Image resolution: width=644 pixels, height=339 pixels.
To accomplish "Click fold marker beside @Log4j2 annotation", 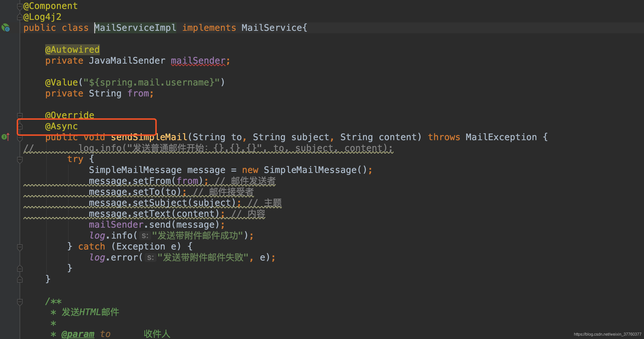I will [20, 17].
